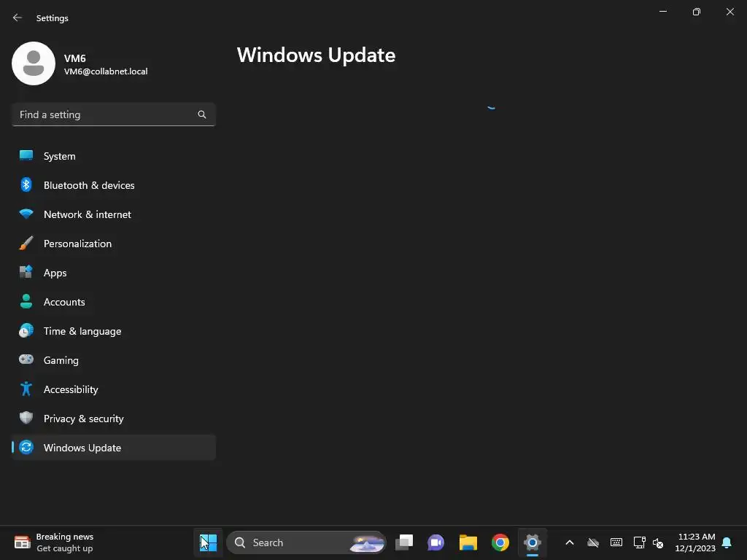Open the System settings category
747x560 pixels.
pyautogui.click(x=113, y=156)
